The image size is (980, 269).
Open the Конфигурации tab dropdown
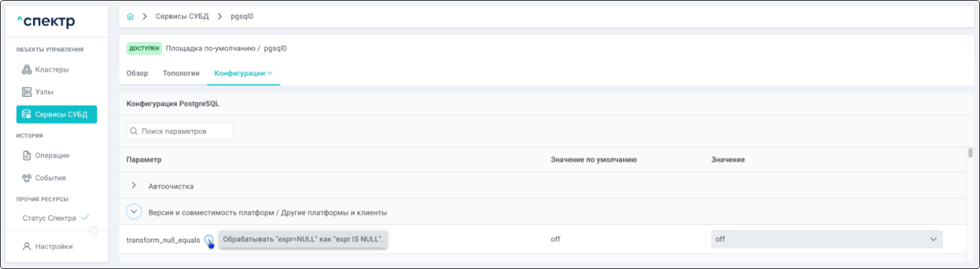click(x=243, y=73)
